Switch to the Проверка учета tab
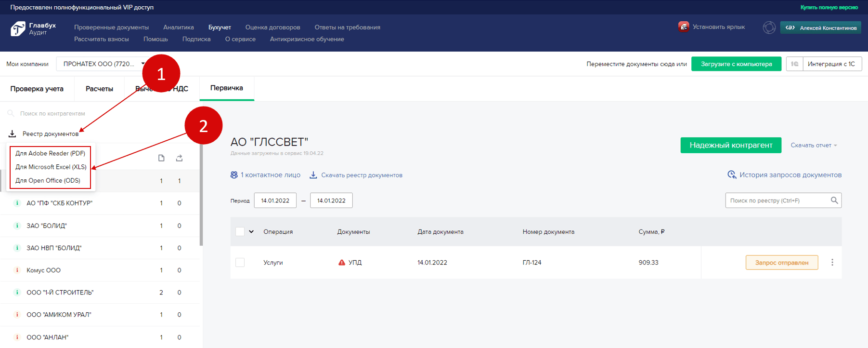 37,89
